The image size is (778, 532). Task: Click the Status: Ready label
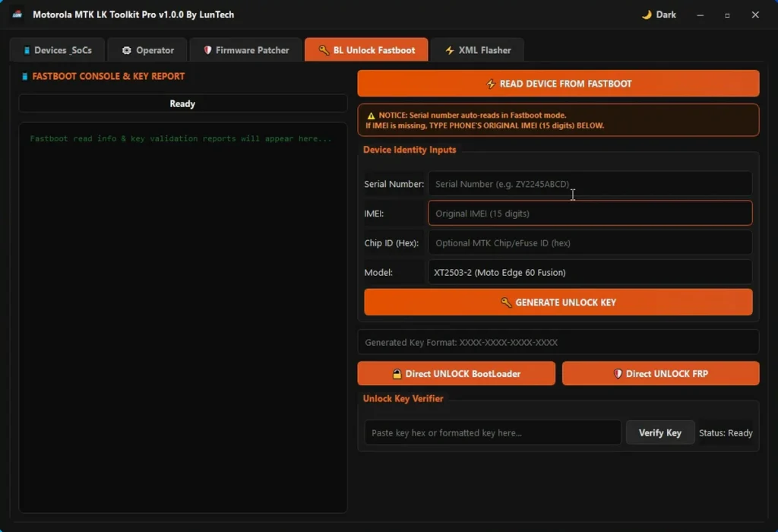pos(726,432)
